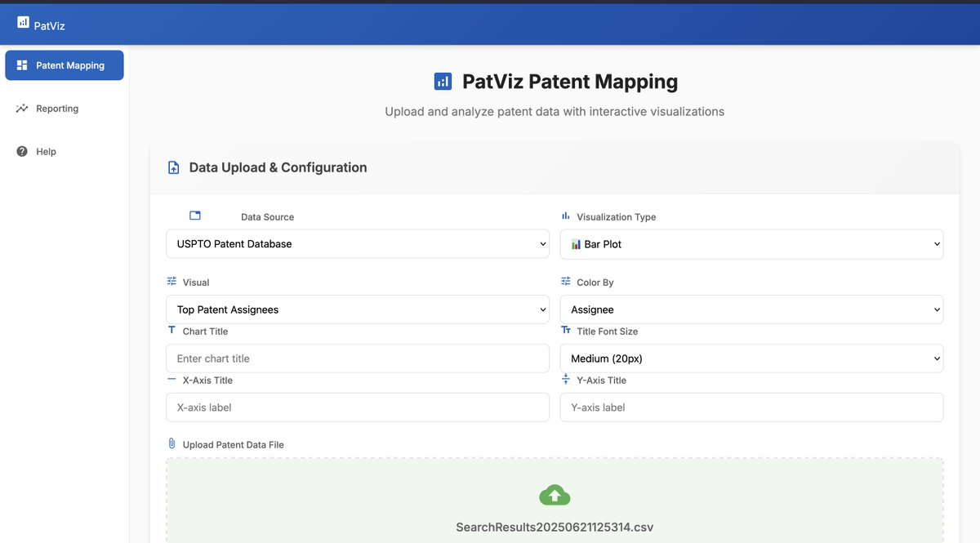Open the Color By Assignee dropdown
Image resolution: width=980 pixels, height=543 pixels.
coord(751,309)
